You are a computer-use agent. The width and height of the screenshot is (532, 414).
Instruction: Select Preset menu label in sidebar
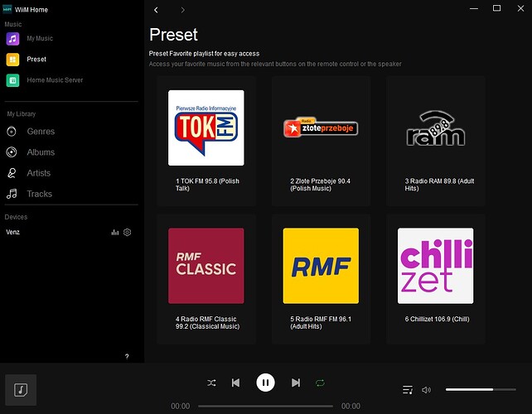(x=36, y=60)
